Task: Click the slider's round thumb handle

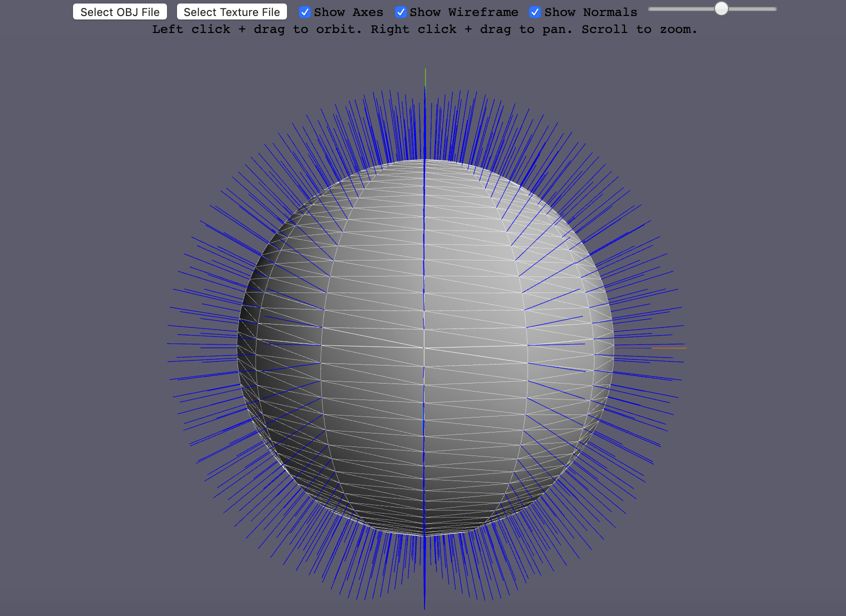Action: click(721, 8)
